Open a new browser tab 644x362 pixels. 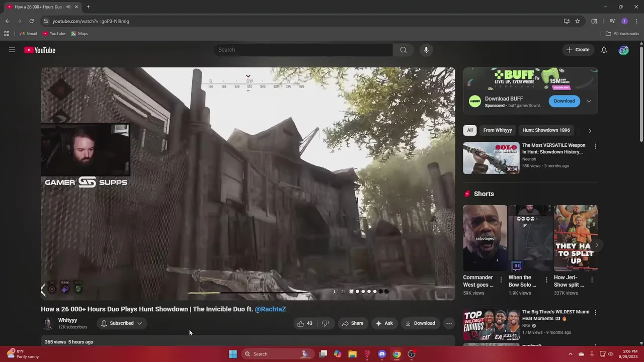(88, 7)
